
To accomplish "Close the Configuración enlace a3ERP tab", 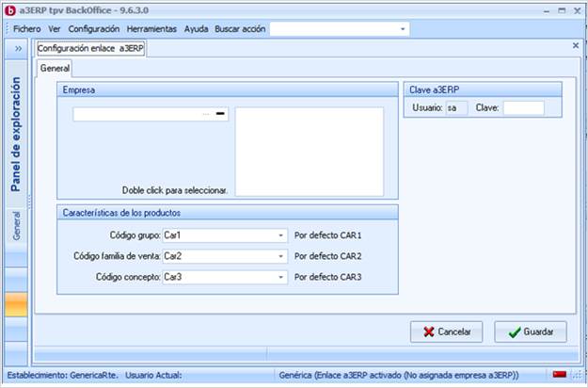I will 576,45.
